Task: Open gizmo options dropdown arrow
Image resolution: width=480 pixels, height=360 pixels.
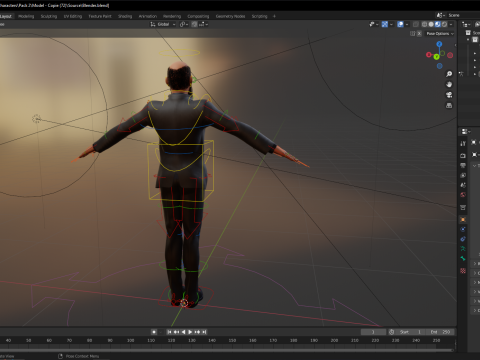Action: point(391,24)
